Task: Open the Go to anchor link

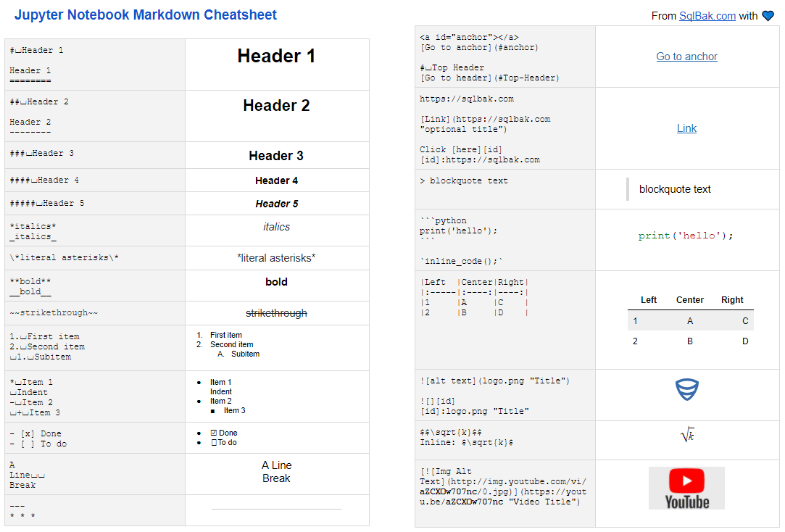Action: pos(686,56)
